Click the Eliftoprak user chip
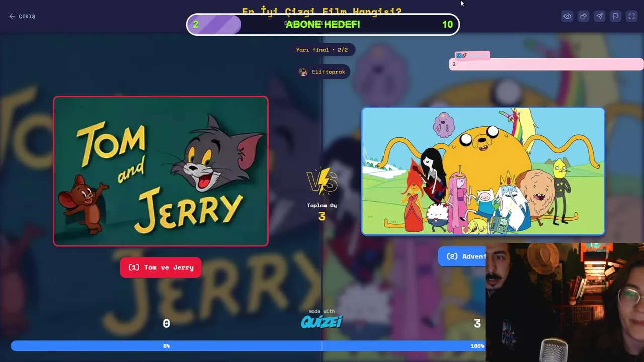Viewport: 644px width, 362px height. (323, 72)
